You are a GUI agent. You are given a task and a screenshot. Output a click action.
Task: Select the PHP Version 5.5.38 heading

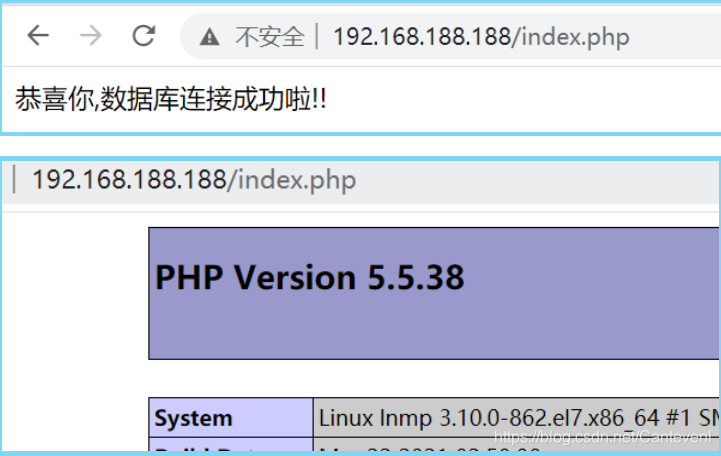point(309,277)
